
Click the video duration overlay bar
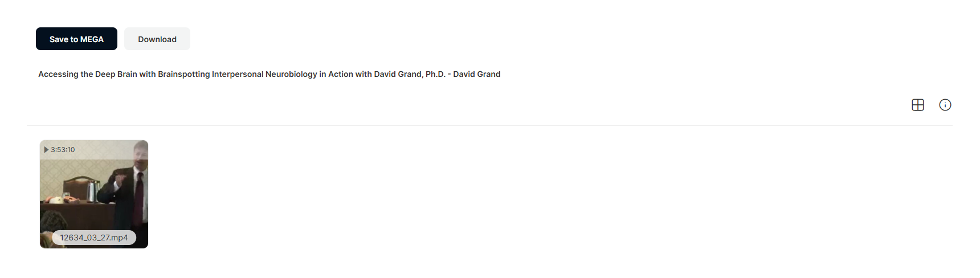click(x=94, y=150)
